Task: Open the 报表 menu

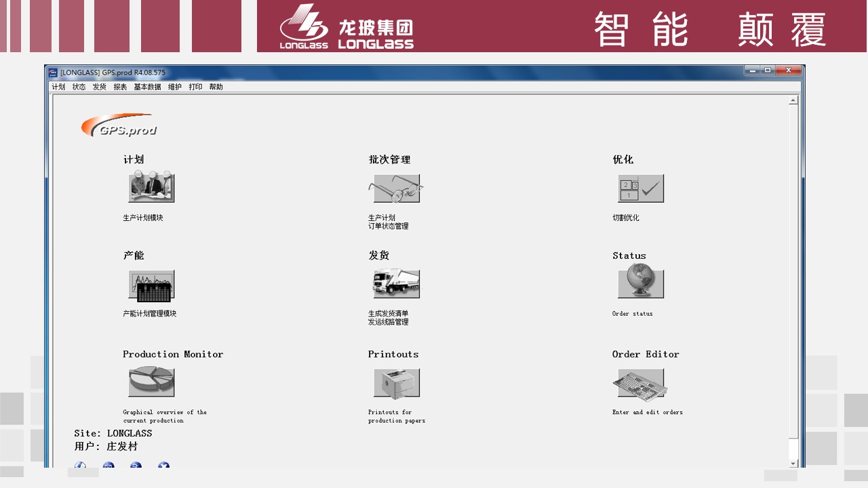Action: pyautogui.click(x=120, y=87)
